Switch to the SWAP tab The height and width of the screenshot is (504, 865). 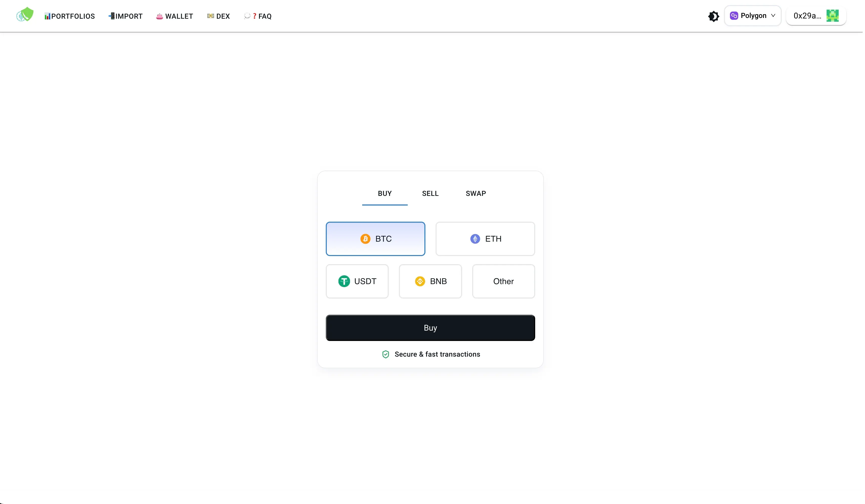[476, 193]
